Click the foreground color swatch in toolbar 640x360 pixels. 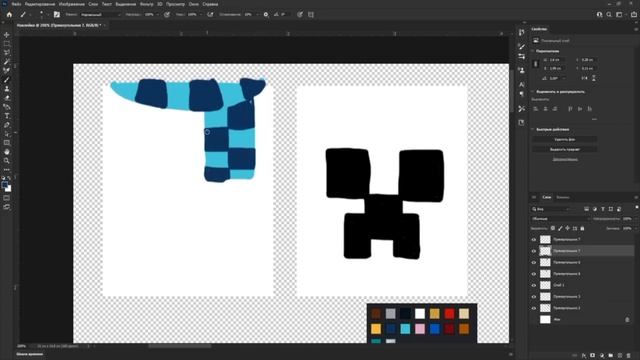tap(4, 185)
